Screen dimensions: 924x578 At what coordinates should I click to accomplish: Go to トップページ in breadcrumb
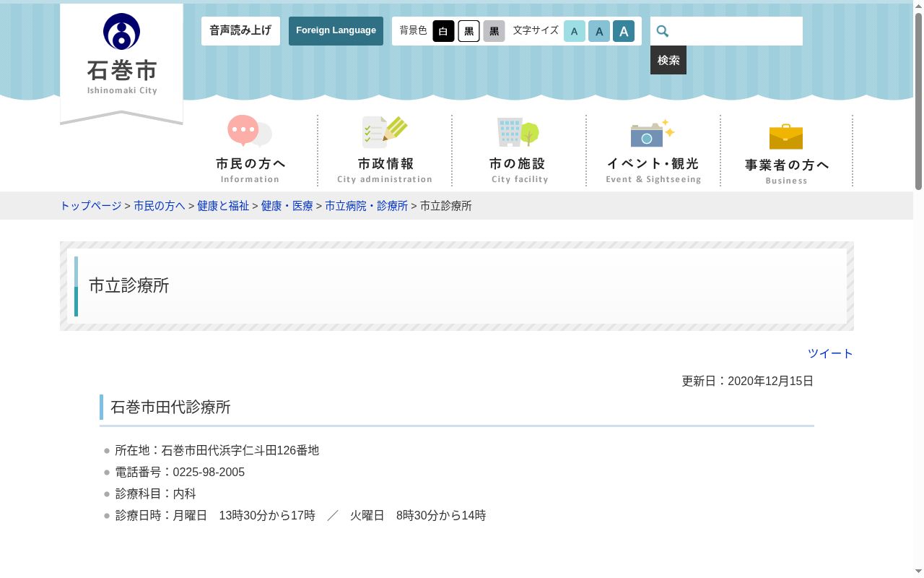click(90, 206)
